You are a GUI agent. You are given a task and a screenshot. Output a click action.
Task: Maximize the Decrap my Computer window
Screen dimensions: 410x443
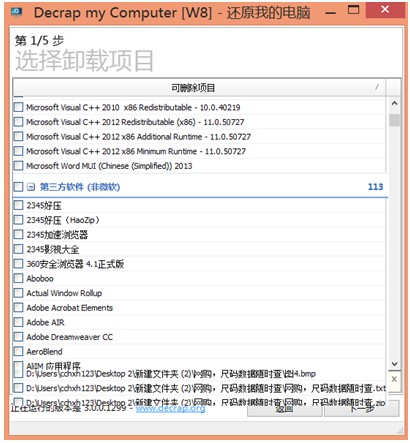(354, 10)
